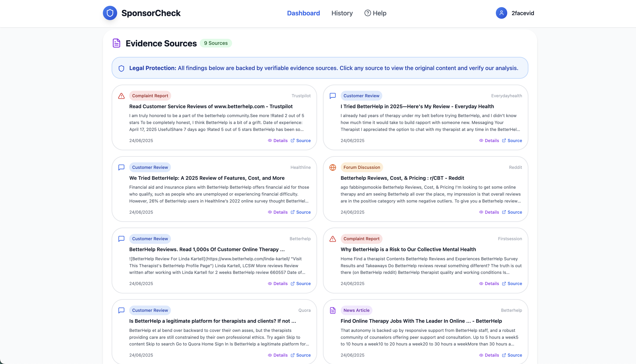
Task: Click the 9 Sources badge
Action: coord(216,43)
